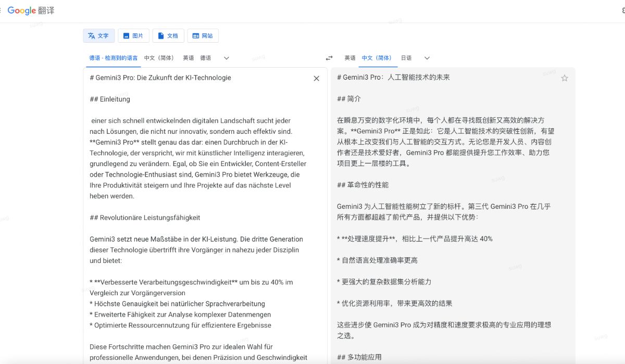Select 德语 as the source language

tap(205, 58)
